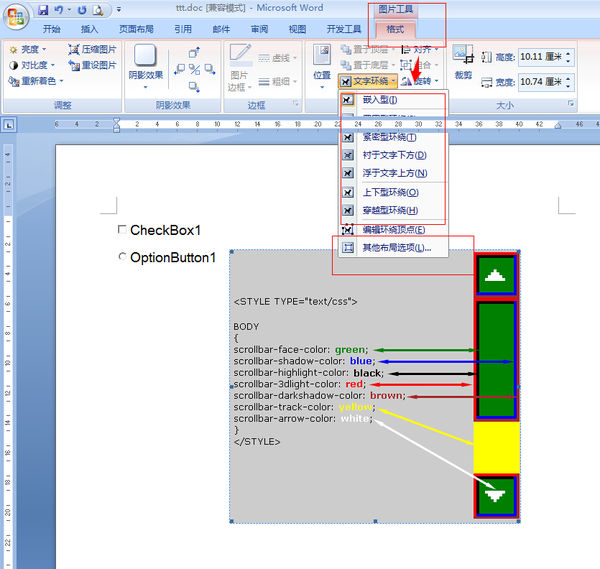Customize the quick access toolbar dropdown
The image size is (600, 569).
pyautogui.click(x=119, y=10)
